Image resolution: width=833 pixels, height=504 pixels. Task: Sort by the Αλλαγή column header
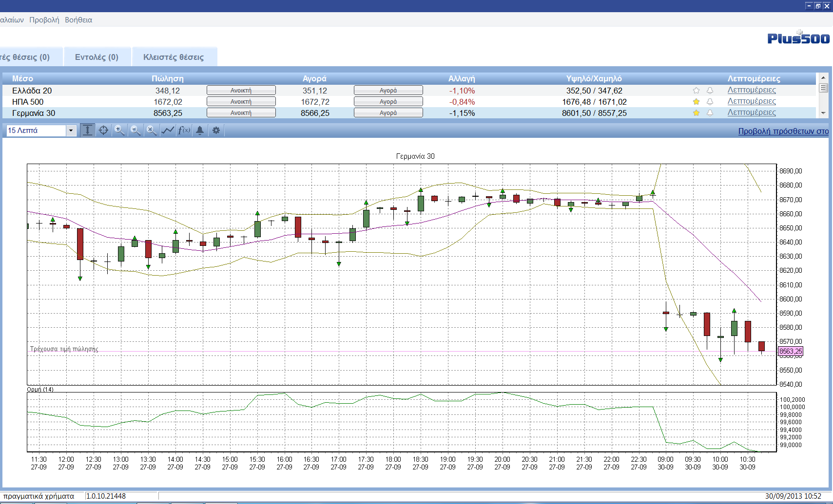pyautogui.click(x=462, y=78)
